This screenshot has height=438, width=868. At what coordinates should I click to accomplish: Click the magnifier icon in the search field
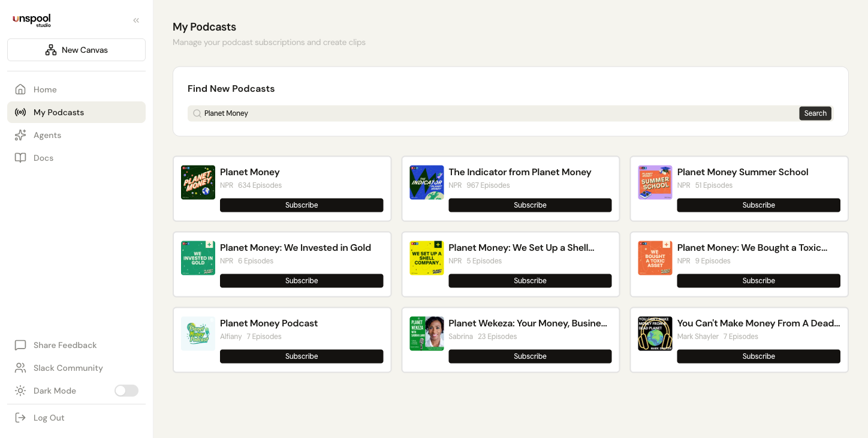(x=197, y=113)
